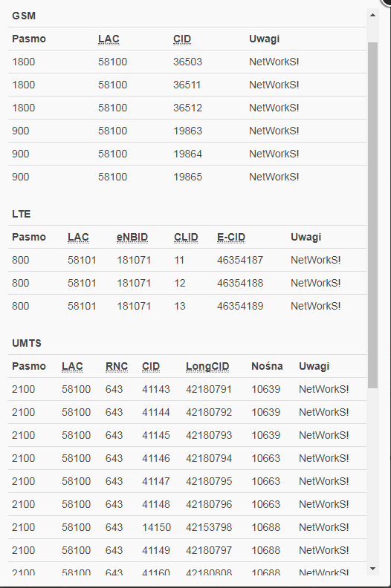Image resolution: width=391 pixels, height=588 pixels.
Task: Select LTE row with E-CID 46354188
Action: pyautogui.click(x=187, y=283)
